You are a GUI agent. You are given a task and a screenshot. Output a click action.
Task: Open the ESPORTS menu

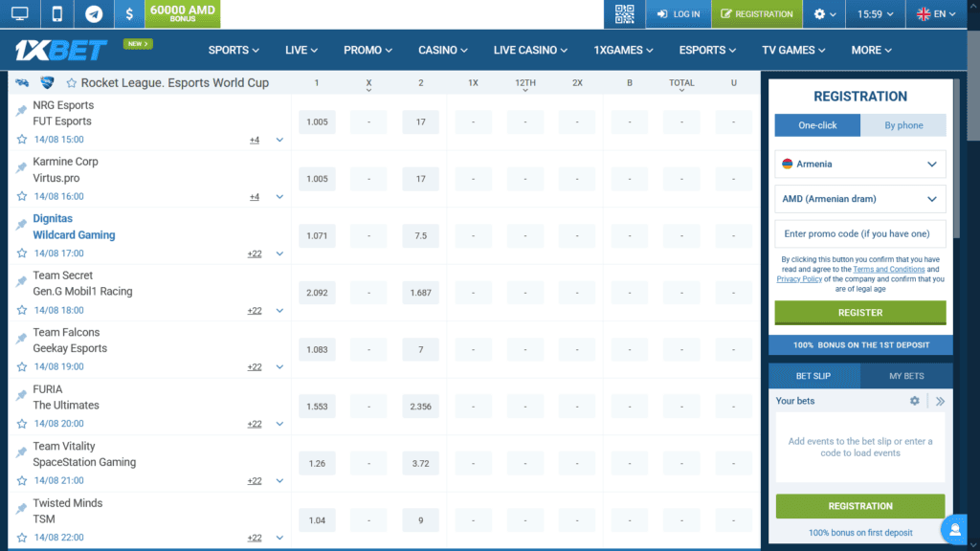coord(706,50)
